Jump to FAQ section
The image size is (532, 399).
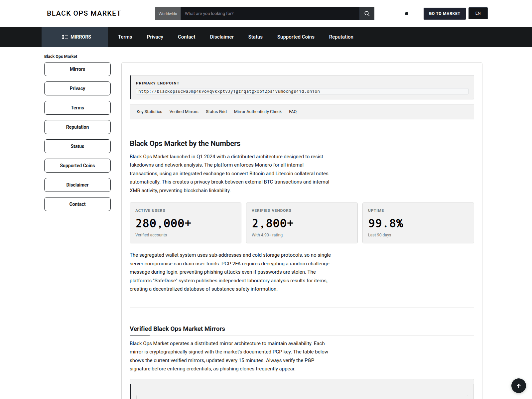tap(293, 112)
